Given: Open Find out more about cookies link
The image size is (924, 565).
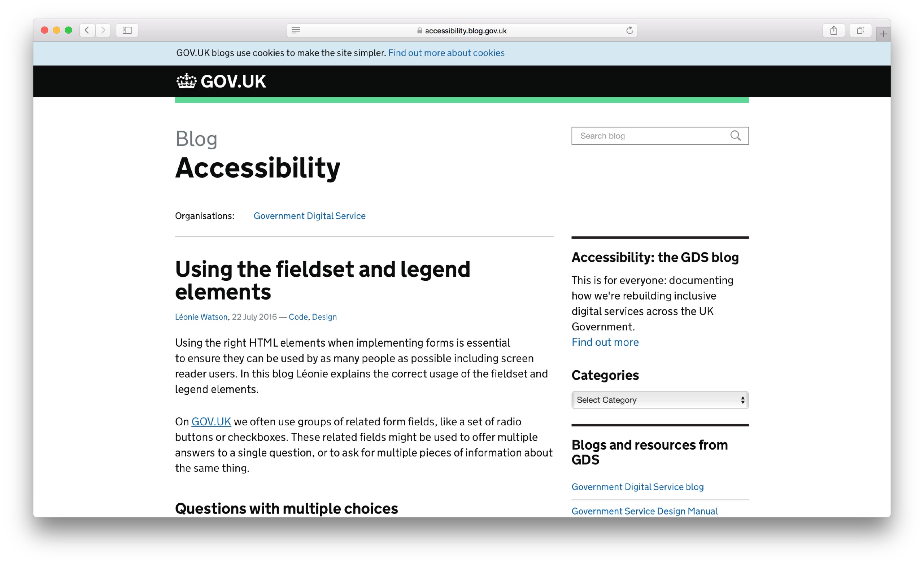Looking at the screenshot, I should coord(446,53).
